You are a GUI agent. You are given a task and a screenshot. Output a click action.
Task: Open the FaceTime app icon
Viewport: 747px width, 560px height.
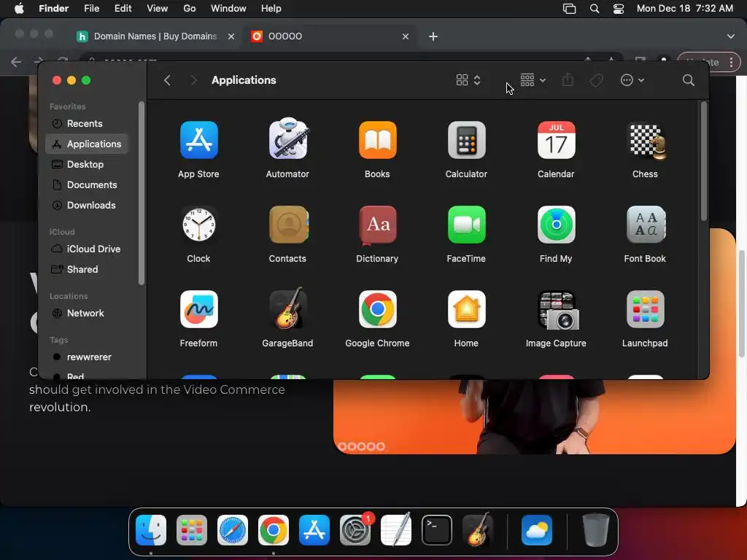(x=466, y=225)
